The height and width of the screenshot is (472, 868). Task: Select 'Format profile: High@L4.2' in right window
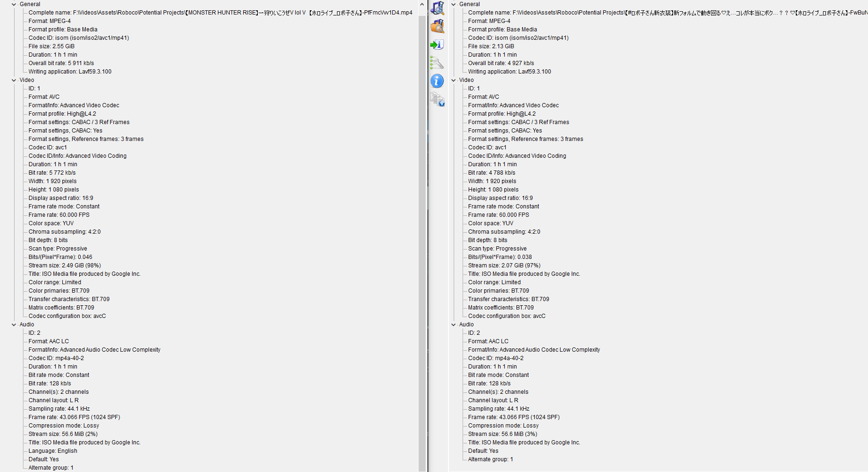(502, 114)
